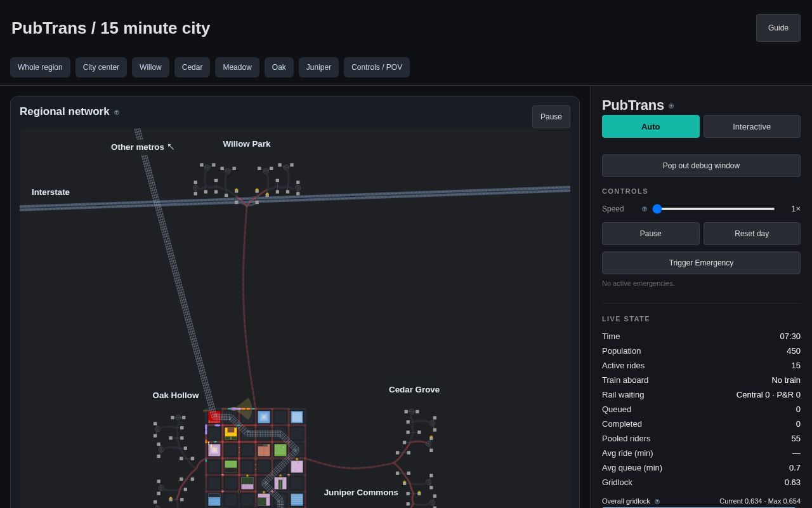
Task: Trigger an emergency
Action: [701, 263]
